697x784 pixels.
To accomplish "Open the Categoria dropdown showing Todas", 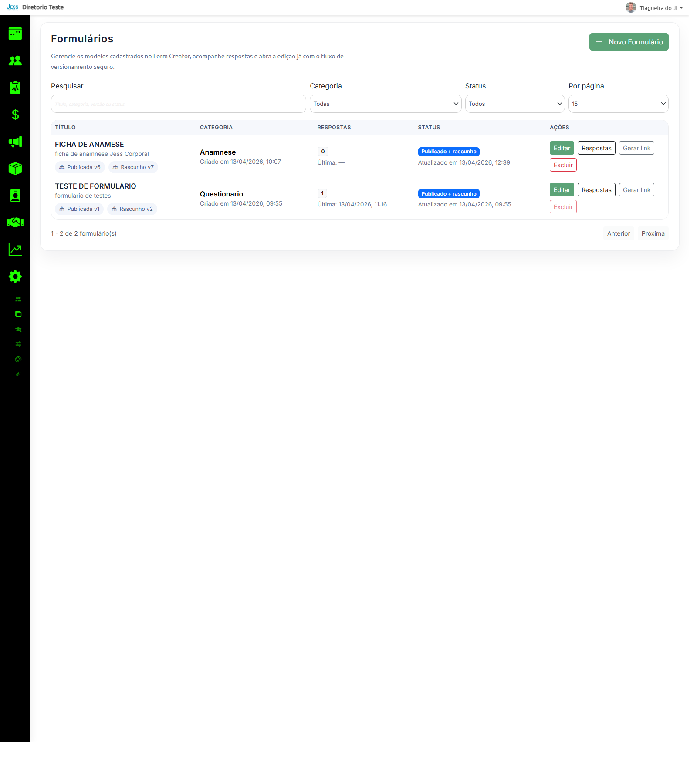I will point(385,104).
